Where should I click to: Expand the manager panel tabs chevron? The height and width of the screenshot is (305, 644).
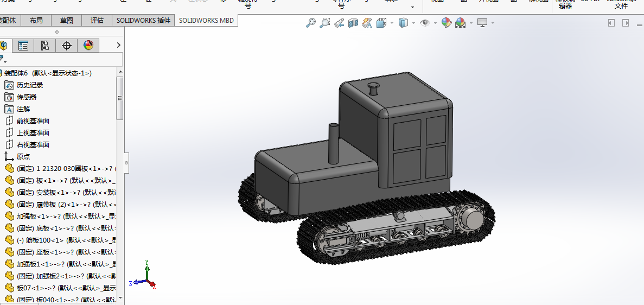coord(119,45)
